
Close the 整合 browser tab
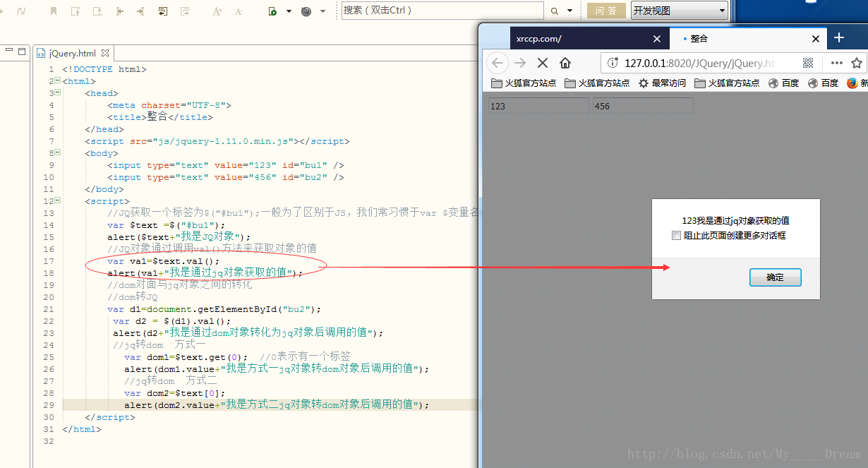tap(816, 39)
